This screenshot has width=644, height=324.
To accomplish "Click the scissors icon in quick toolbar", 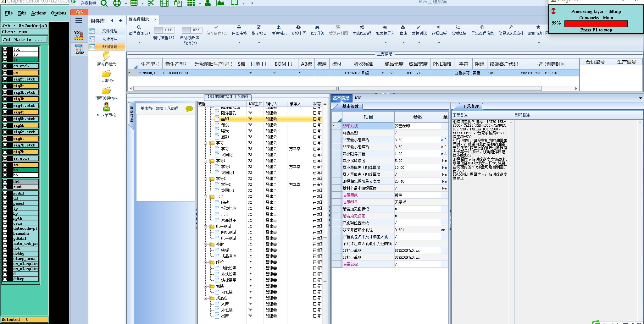I will (x=151, y=3).
